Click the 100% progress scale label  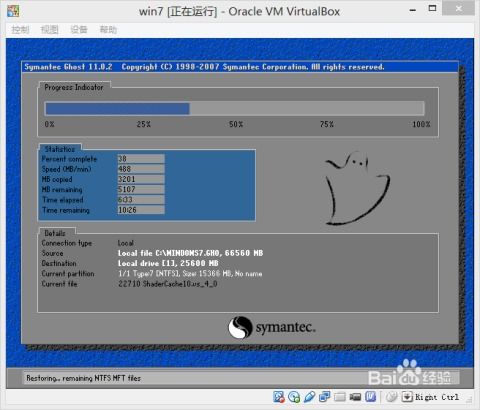coord(421,124)
